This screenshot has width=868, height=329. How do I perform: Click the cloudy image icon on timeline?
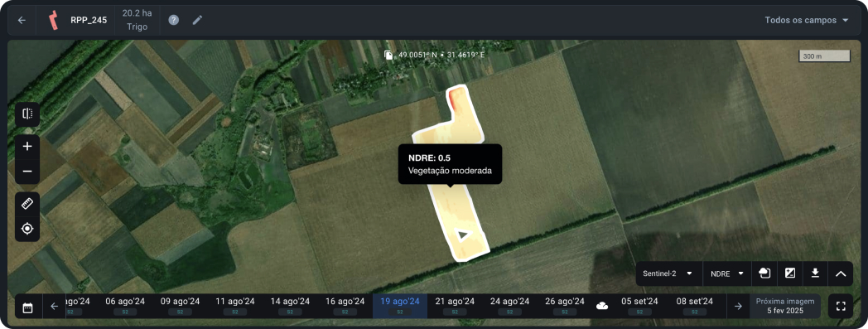coord(602,306)
